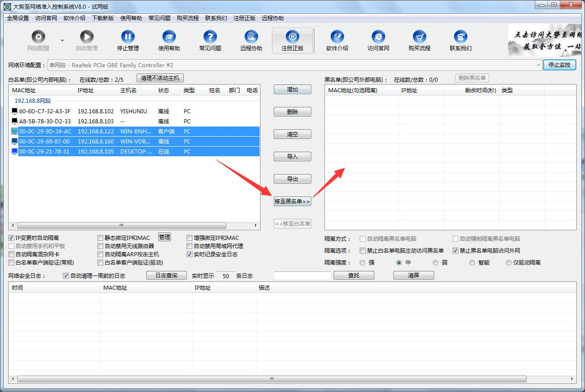Click the 启动管理 play toolbar icon
Image resolution: width=585 pixels, height=392 pixels.
[87, 37]
